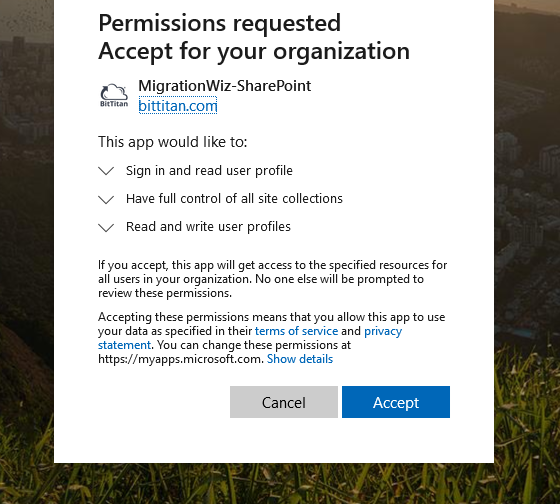Click the Permissions requested heading
This screenshot has height=504, width=560.
[x=220, y=23]
